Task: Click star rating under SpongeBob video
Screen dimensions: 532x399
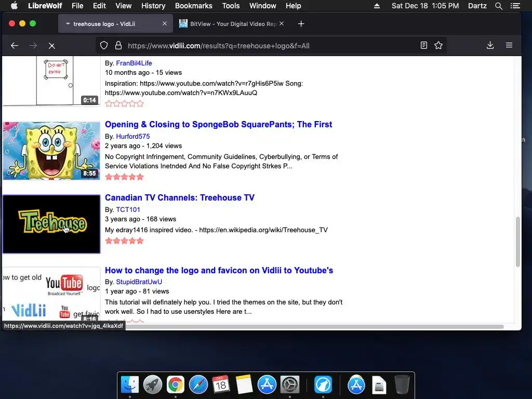Action: pos(125,177)
